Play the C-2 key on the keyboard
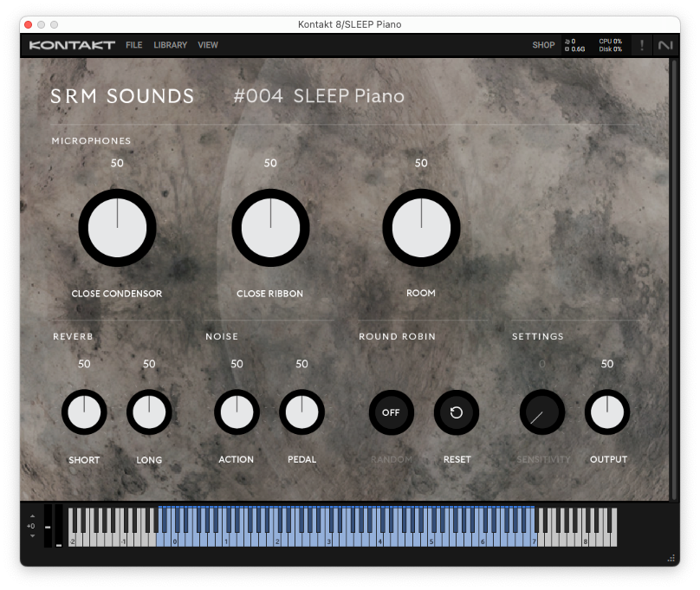 (x=72, y=541)
